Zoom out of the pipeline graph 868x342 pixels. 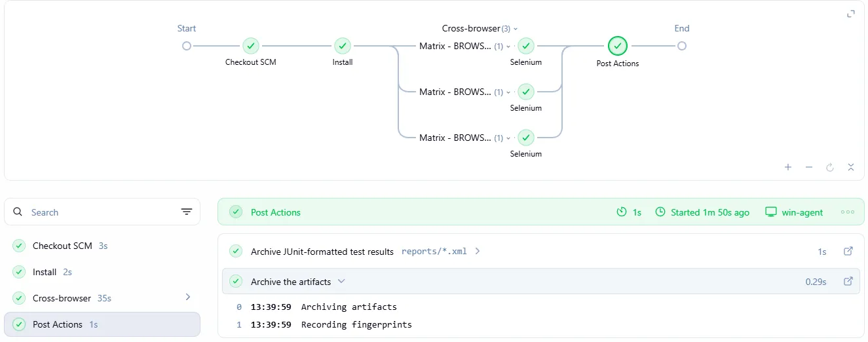(x=809, y=167)
